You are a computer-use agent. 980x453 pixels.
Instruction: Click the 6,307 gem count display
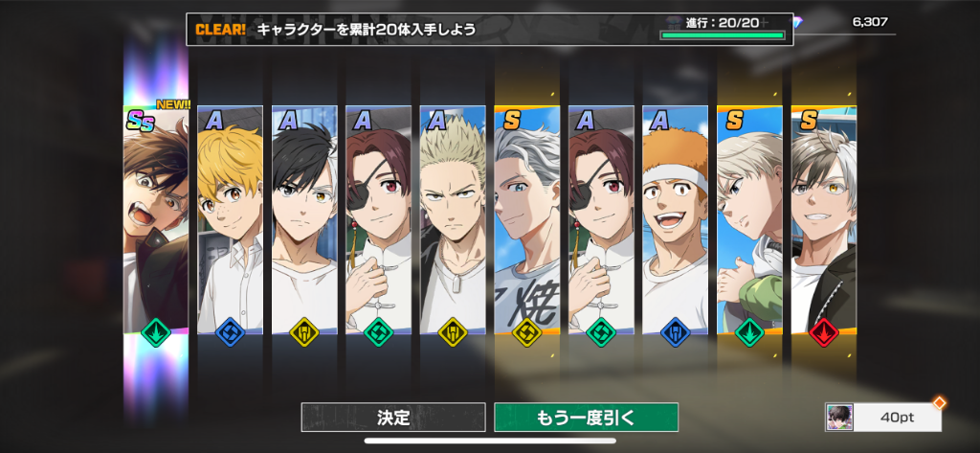pos(869,22)
